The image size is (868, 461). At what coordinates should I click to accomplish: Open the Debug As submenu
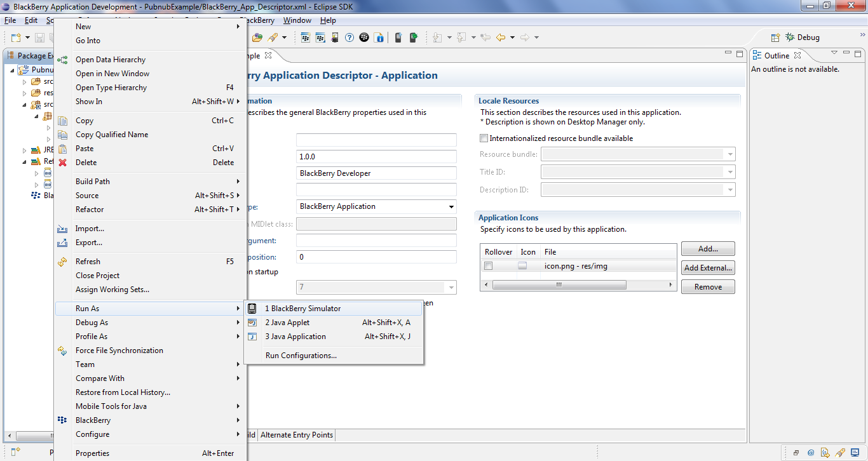(x=150, y=323)
